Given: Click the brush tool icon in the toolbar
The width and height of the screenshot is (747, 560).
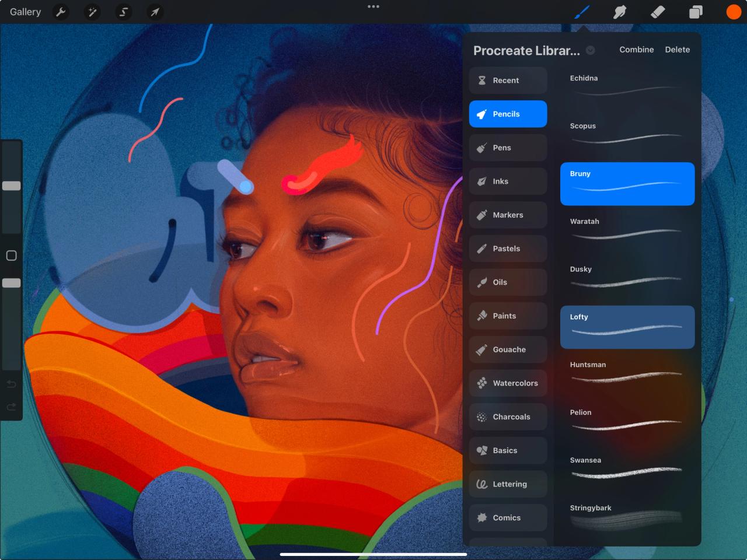Looking at the screenshot, I should click(582, 12).
